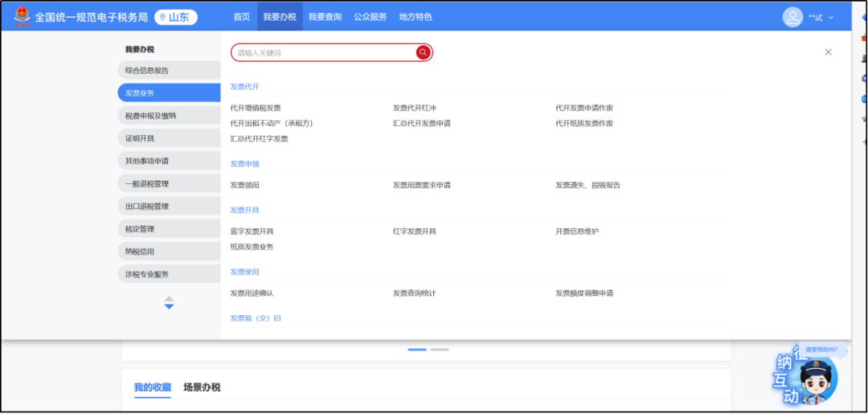The image size is (868, 414).
Task: Select 证明开具 in sidebar
Action: [x=169, y=138]
